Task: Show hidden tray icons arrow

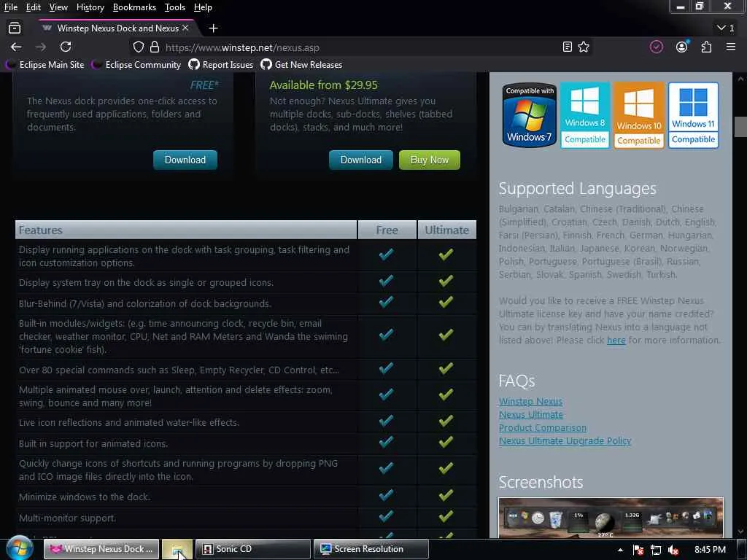Action: tap(620, 550)
